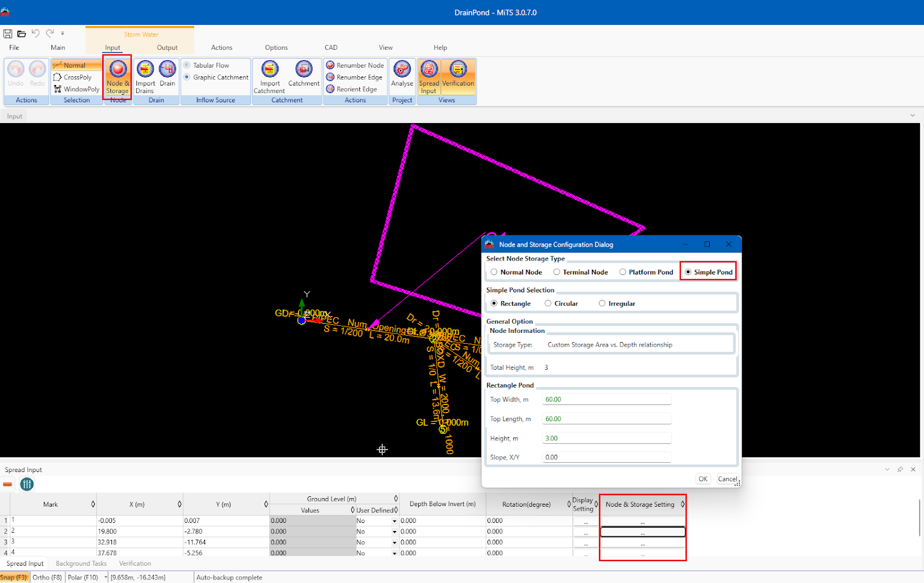Open Node & Storage Setting for row 2
Viewport: 924px width, 583px height.
click(643, 532)
